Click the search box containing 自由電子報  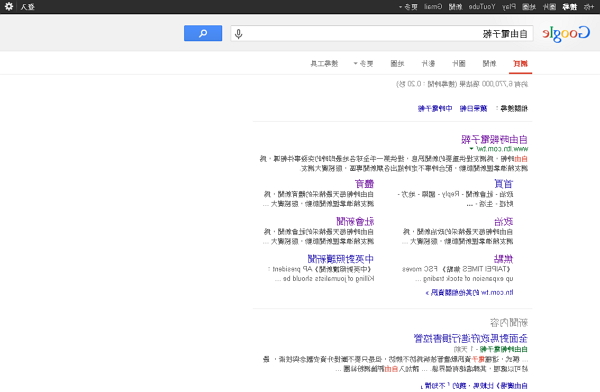pos(382,34)
